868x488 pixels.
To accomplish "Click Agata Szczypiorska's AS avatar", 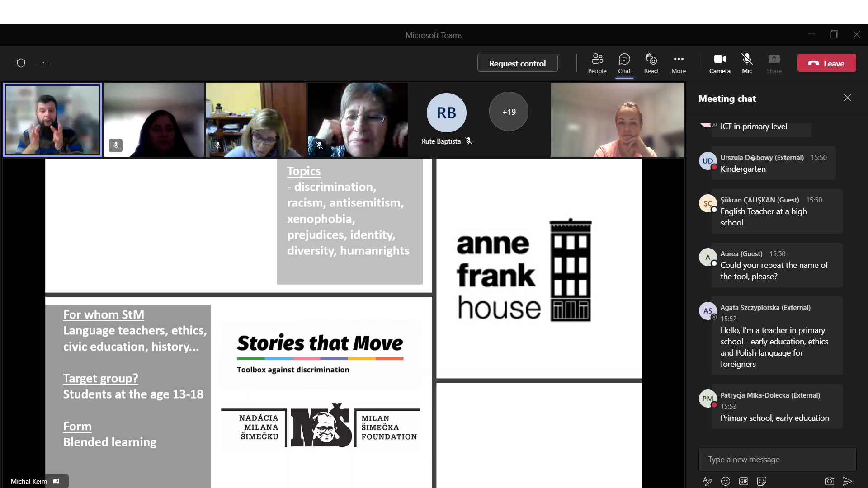I will [x=708, y=311].
